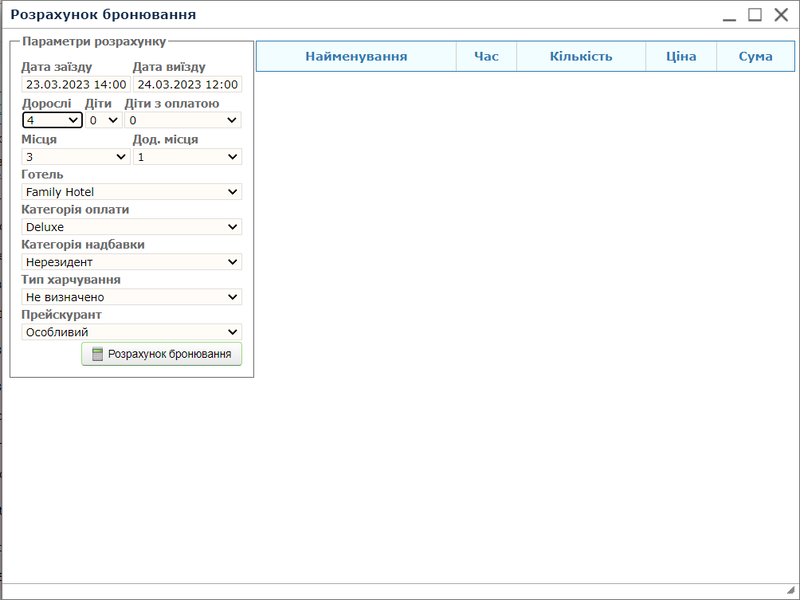Click the calculator icon on Розрахунок бронювання button
800x600 pixels.
97,354
